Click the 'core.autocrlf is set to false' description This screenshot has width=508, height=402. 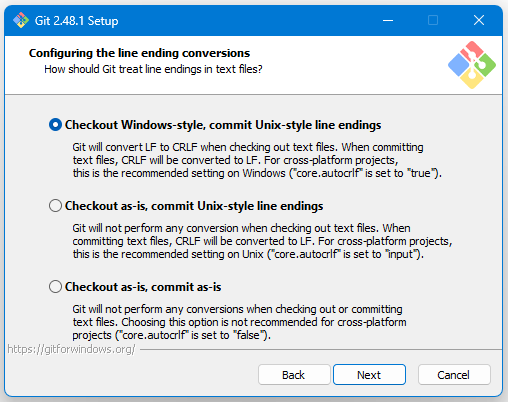click(x=239, y=322)
